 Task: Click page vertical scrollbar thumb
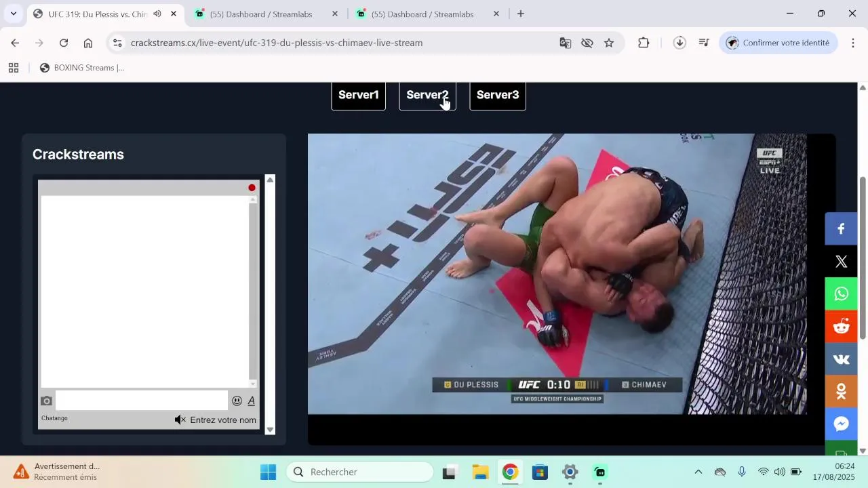tap(863, 258)
